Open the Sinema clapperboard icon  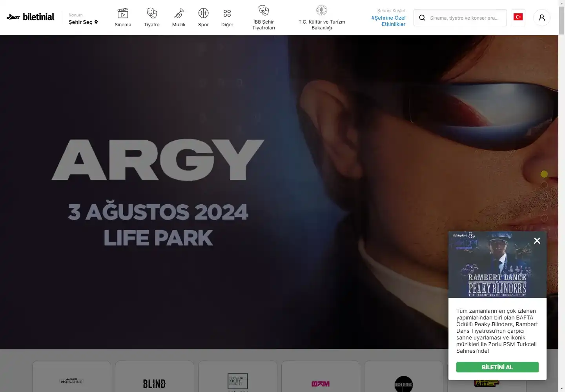(123, 13)
